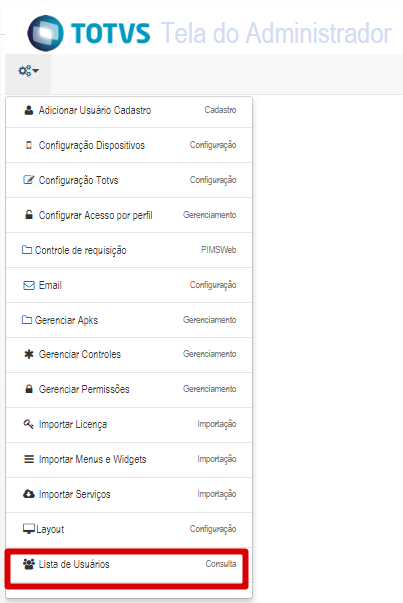Click the unlock icon beside Configurar Acesso por perfil
Viewport: 403px width, 603px height.
coord(29,215)
